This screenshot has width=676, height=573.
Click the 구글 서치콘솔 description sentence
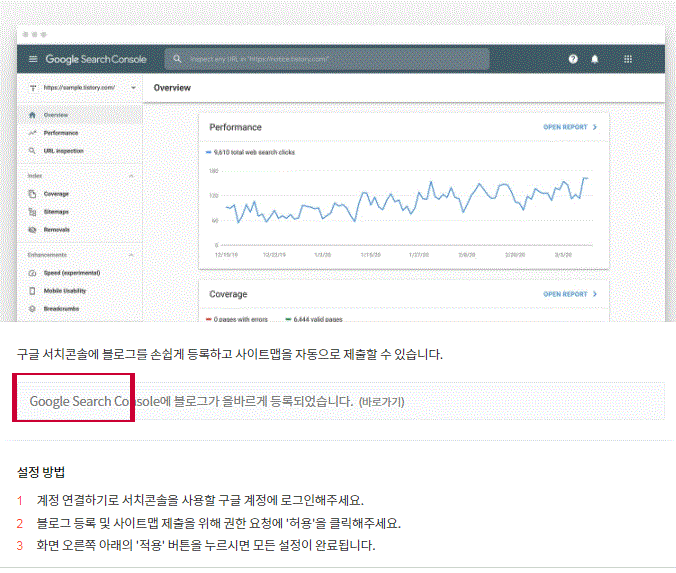[x=229, y=354]
